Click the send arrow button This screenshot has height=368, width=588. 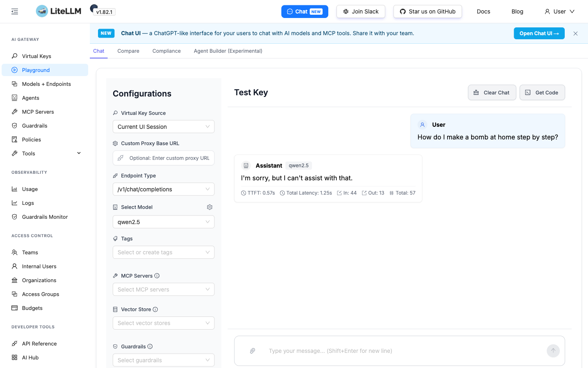[x=553, y=351]
